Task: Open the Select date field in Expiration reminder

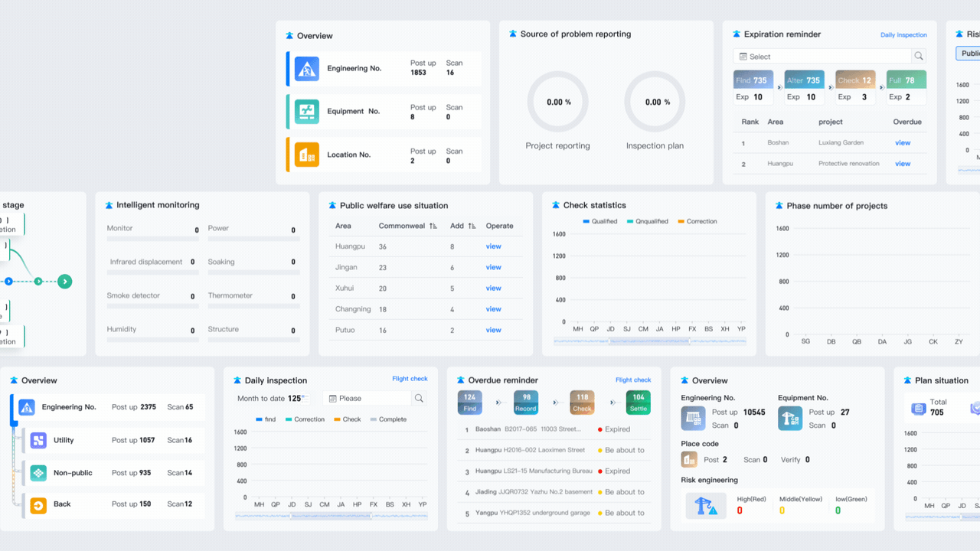Action: coord(822,56)
